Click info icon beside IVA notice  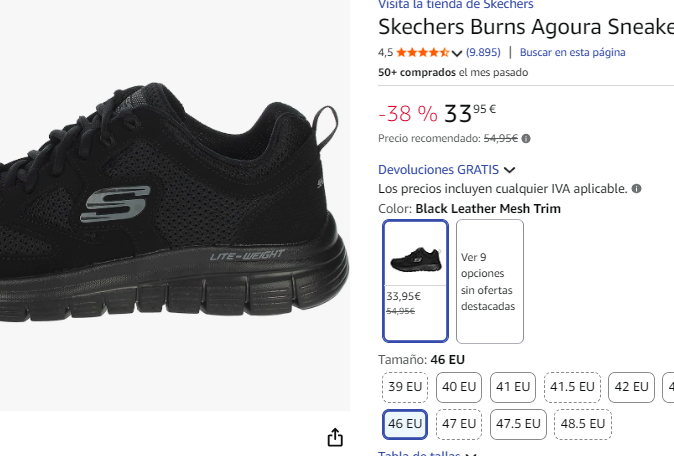tap(636, 188)
